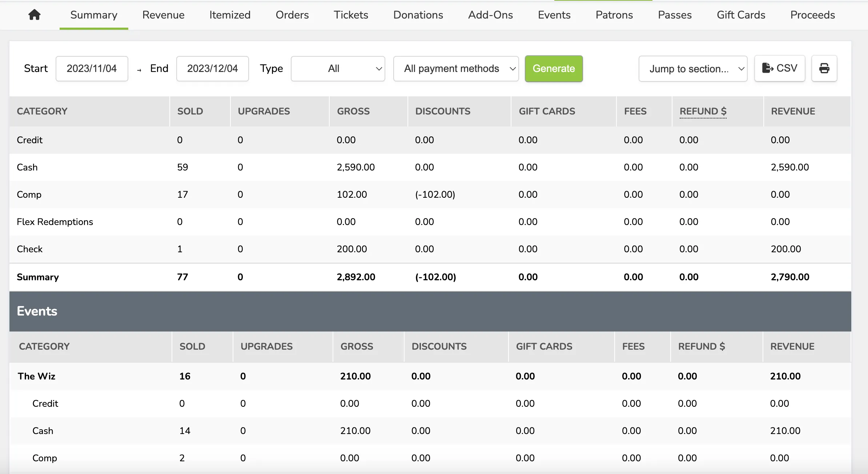Click the Summary total revenue 2,790.00
This screenshot has width=868, height=474.
790,277
